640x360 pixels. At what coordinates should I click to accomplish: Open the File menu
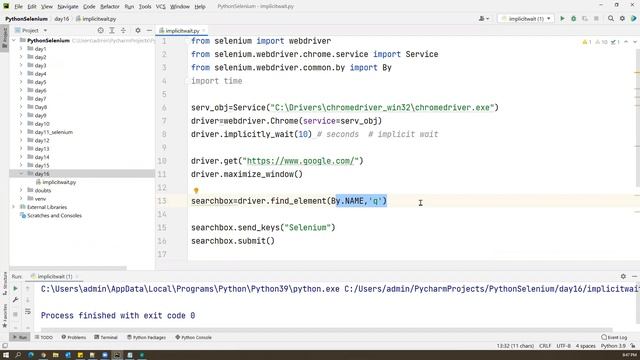click(18, 7)
